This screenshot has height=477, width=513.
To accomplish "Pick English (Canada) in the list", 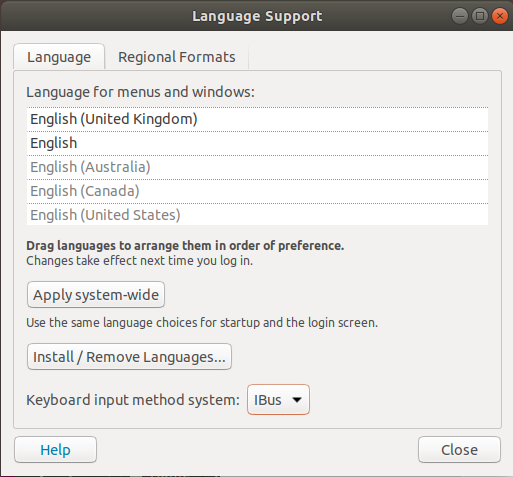I will click(x=257, y=191).
